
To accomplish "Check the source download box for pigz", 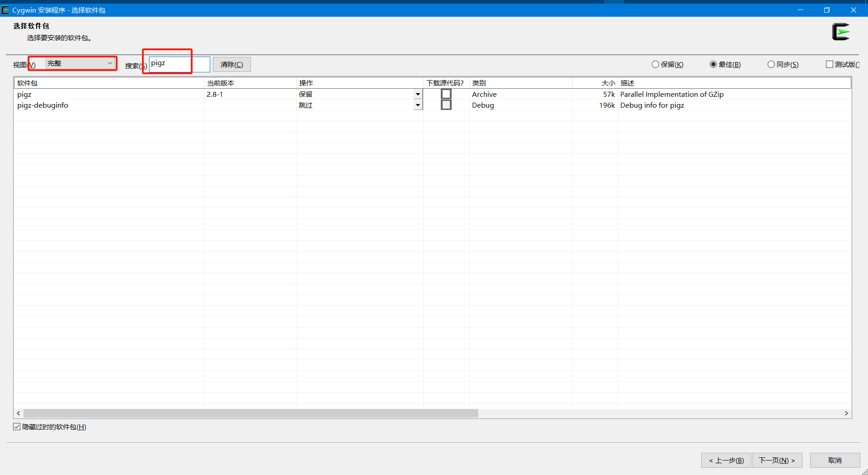I will coord(446,94).
